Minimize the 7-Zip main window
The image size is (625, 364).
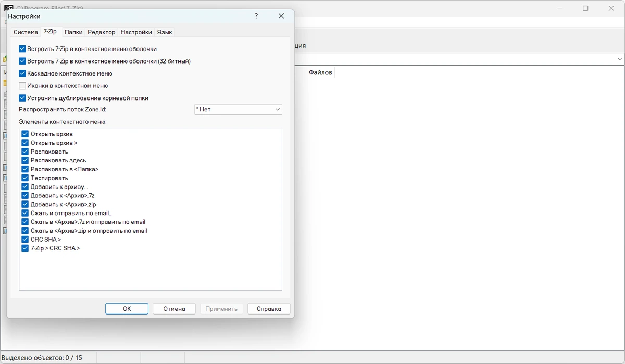click(560, 8)
